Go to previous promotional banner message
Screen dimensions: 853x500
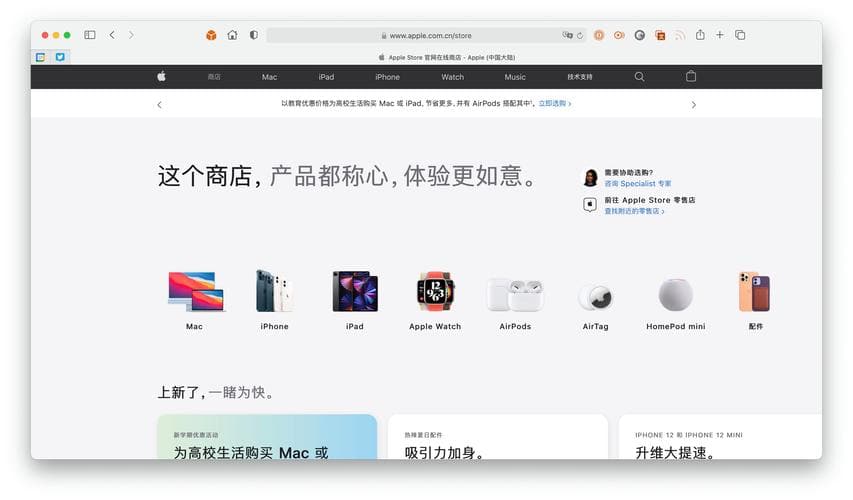(x=159, y=104)
